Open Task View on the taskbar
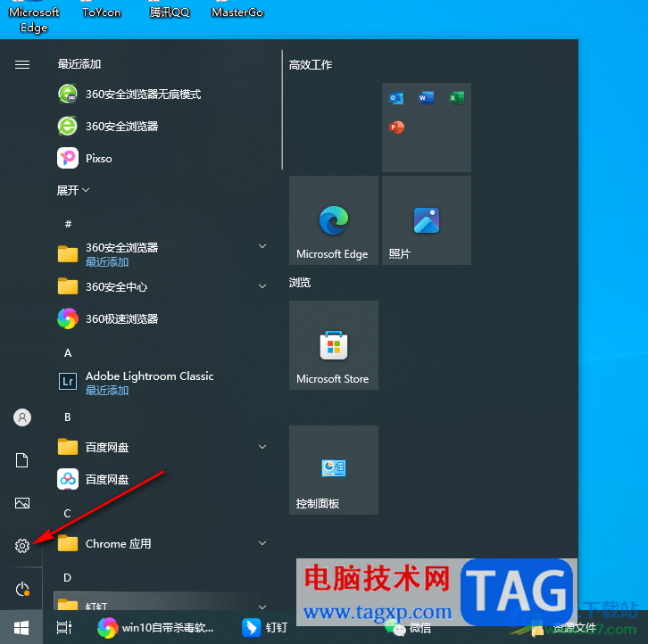 click(x=63, y=628)
